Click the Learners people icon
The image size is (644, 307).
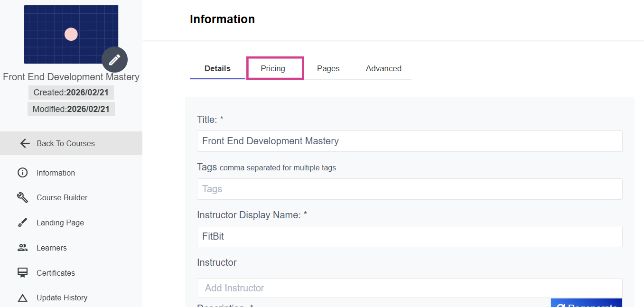[x=22, y=248]
